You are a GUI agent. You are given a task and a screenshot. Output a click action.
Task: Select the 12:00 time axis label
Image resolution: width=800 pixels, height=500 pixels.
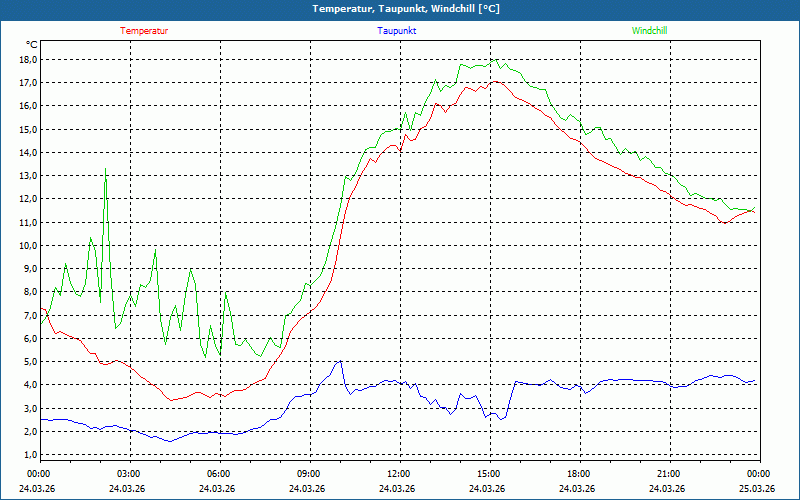tap(398, 474)
